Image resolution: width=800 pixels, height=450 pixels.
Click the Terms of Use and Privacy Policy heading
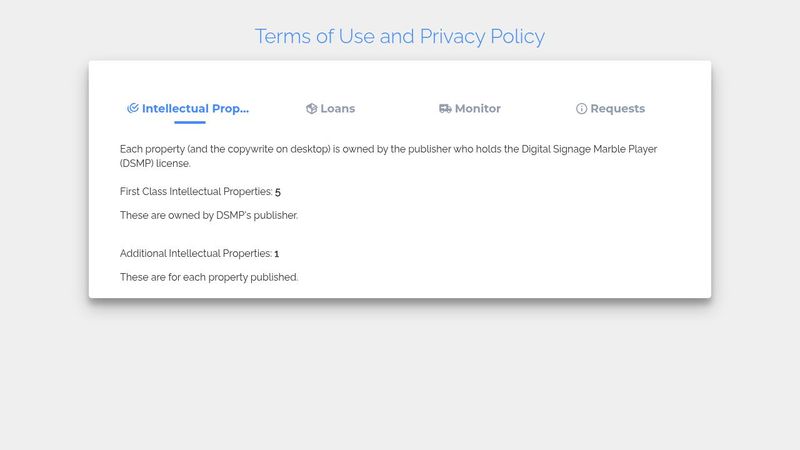pyautogui.click(x=399, y=36)
